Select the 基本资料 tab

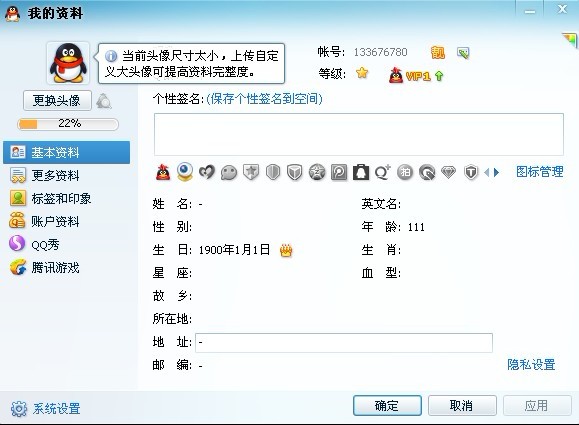point(66,152)
